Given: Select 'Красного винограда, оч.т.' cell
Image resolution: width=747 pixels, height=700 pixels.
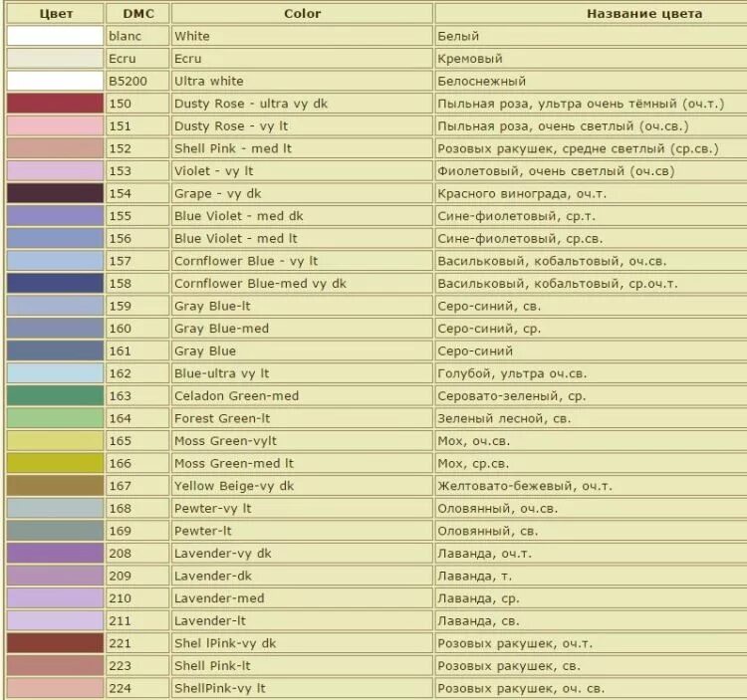Looking at the screenshot, I should (592, 193).
